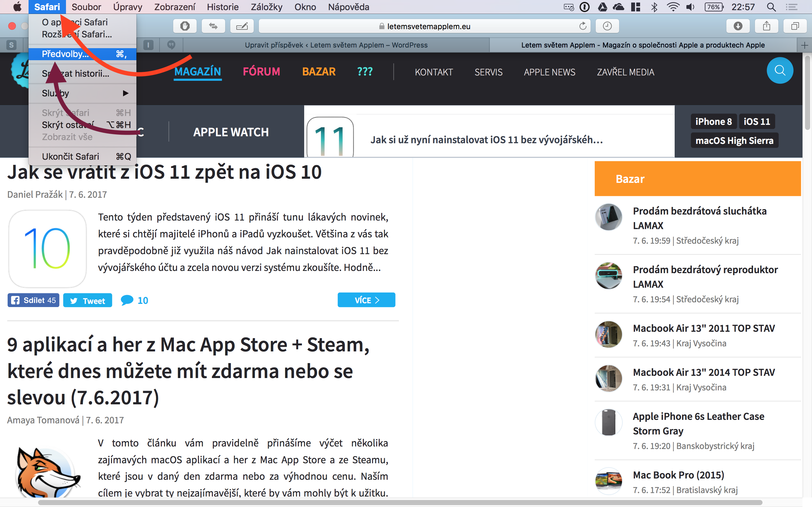Screen dimensions: 812x507
Task: Open the sound volume menu bar item
Action: coord(690,7)
